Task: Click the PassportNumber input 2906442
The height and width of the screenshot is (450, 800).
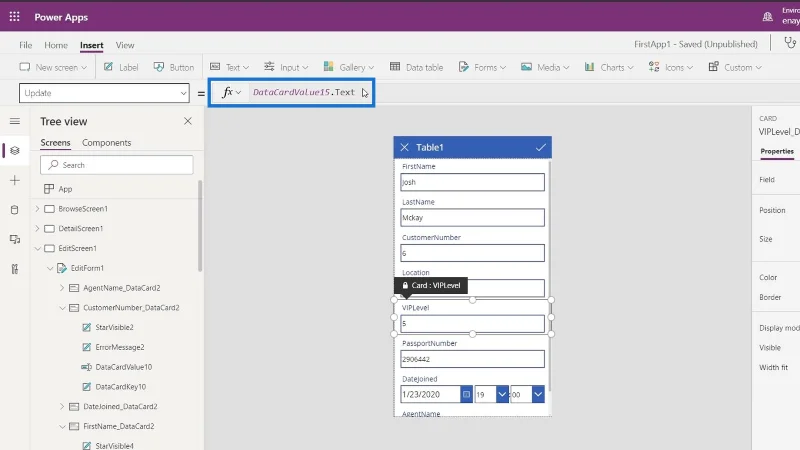Action: click(472, 359)
